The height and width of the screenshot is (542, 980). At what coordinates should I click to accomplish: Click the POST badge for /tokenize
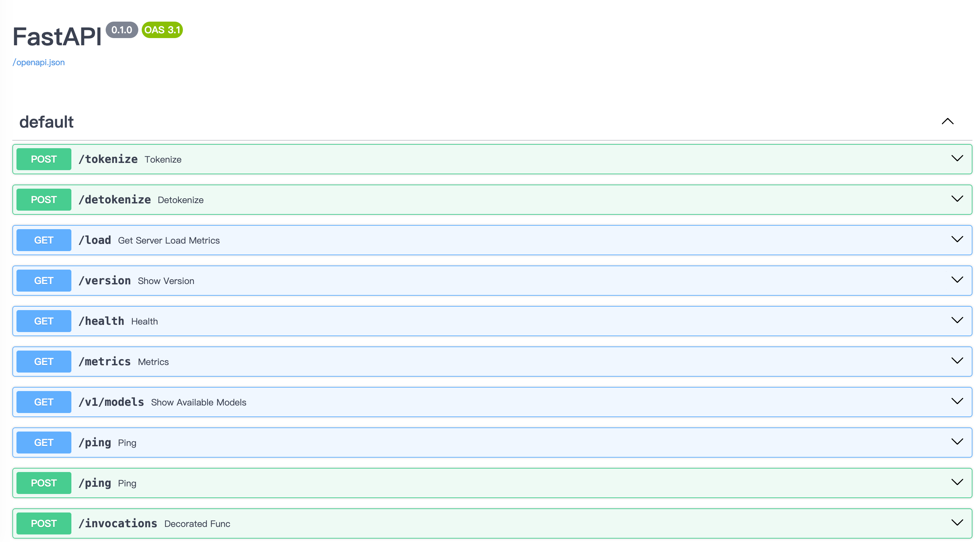coord(44,159)
